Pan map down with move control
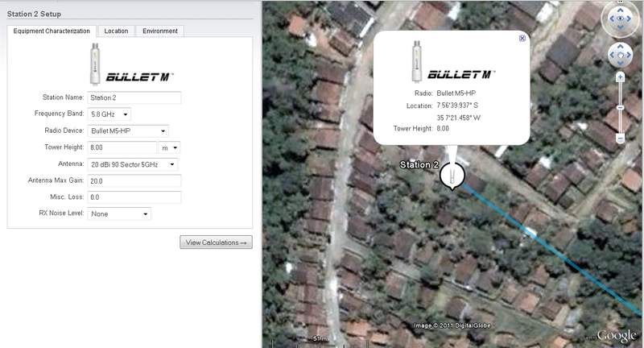This screenshot has width=644, height=348. tap(620, 64)
